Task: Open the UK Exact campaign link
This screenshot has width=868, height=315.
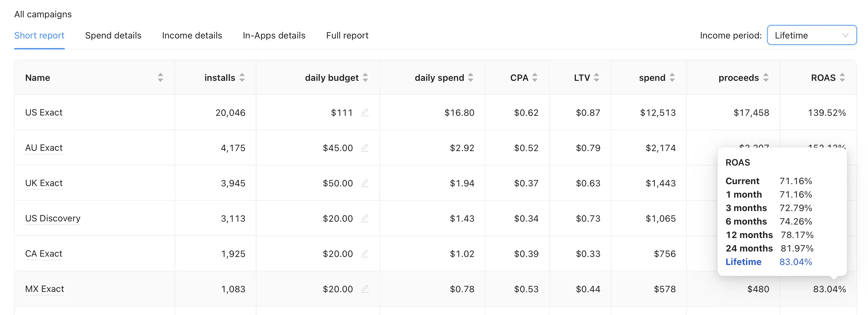Action: (44, 183)
